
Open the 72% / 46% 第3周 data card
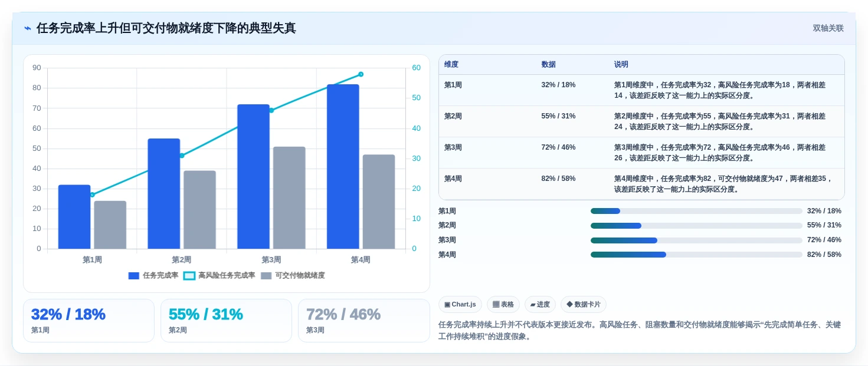coord(364,321)
